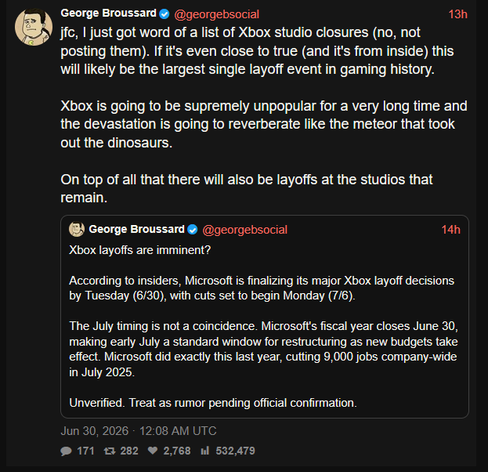
Task: Click the quoted tweet's verified badge
Action: 193,230
